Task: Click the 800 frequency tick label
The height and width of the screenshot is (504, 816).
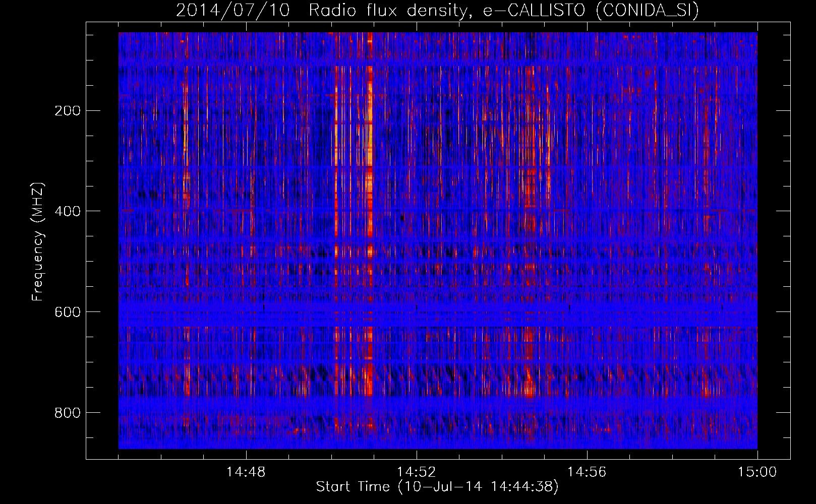Action: tap(67, 413)
